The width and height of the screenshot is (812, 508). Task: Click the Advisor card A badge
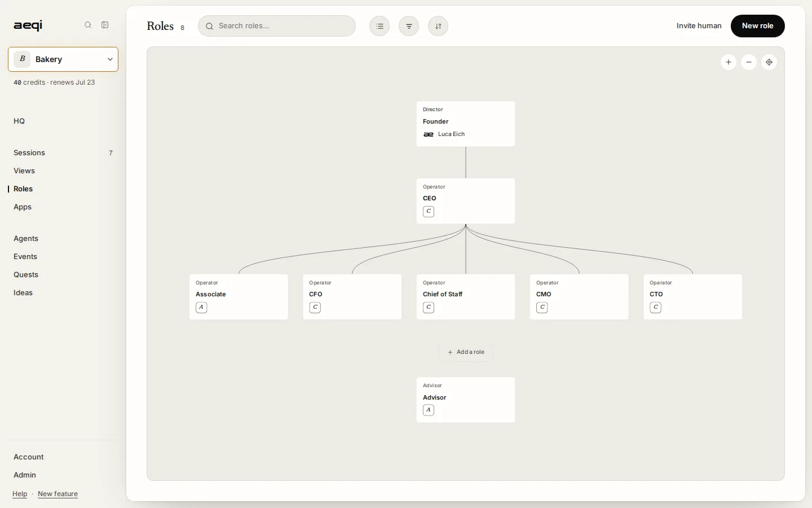429,410
